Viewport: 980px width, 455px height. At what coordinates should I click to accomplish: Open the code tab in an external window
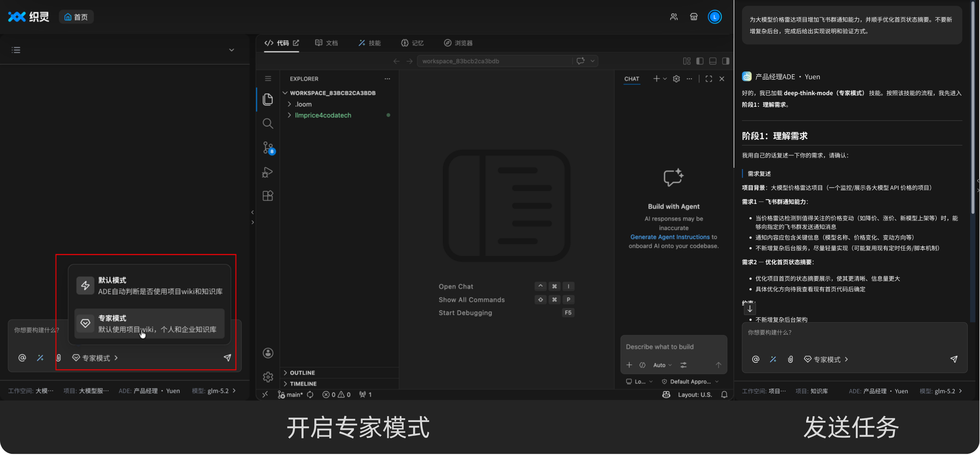(x=296, y=42)
